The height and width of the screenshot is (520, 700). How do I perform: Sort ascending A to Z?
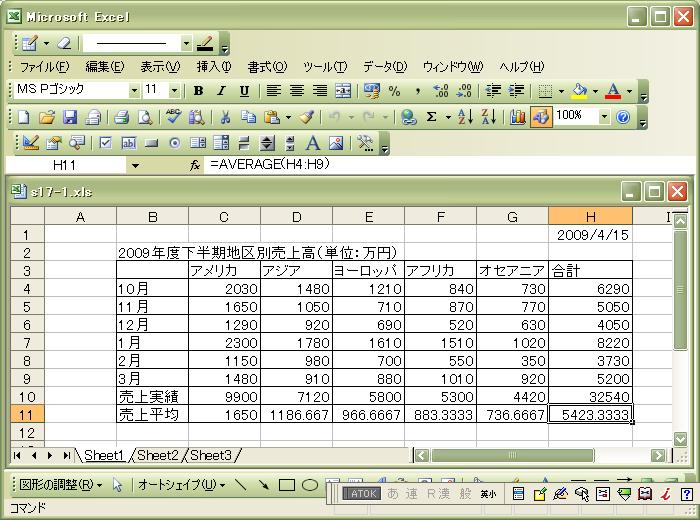tap(465, 117)
